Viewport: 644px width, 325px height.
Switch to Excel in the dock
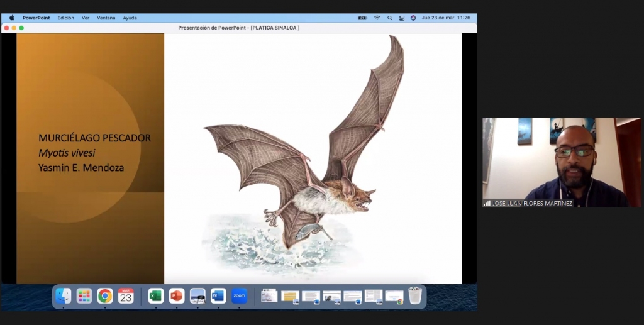pos(156,296)
